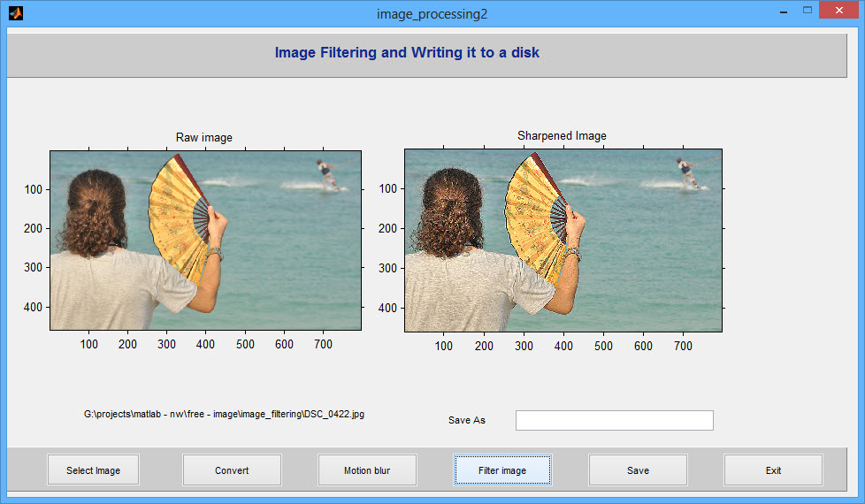Click the Image Filtering heading banner
This screenshot has height=504, width=865.
pos(426,55)
